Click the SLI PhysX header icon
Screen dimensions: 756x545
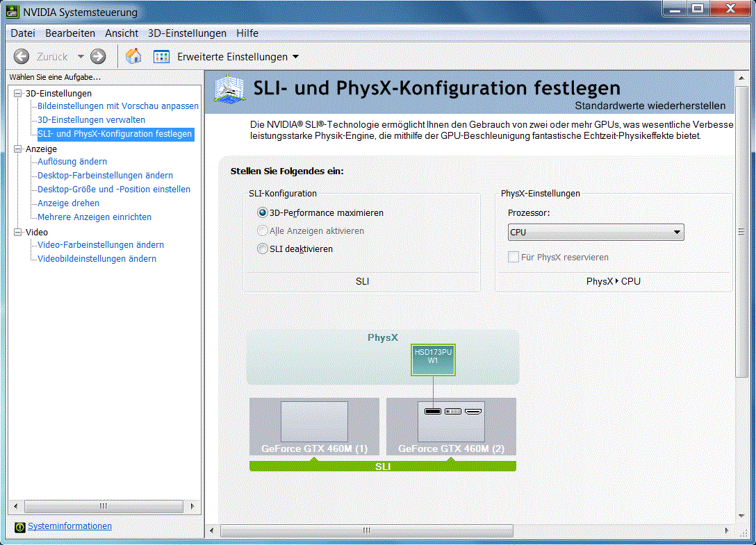(229, 90)
